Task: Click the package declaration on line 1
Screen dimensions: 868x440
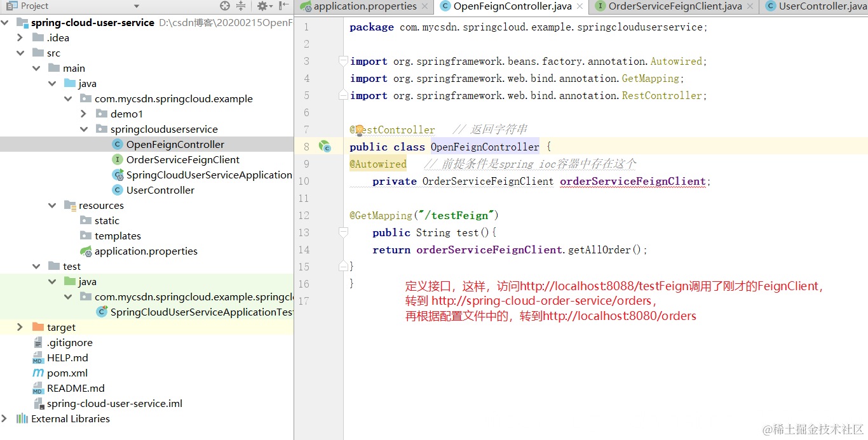Action: pyautogui.click(x=529, y=27)
